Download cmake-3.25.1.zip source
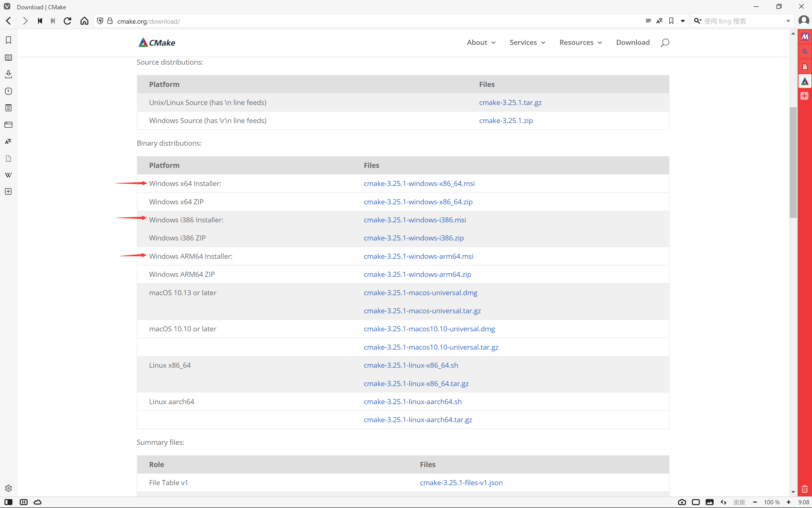This screenshot has height=508, width=812. (506, 120)
